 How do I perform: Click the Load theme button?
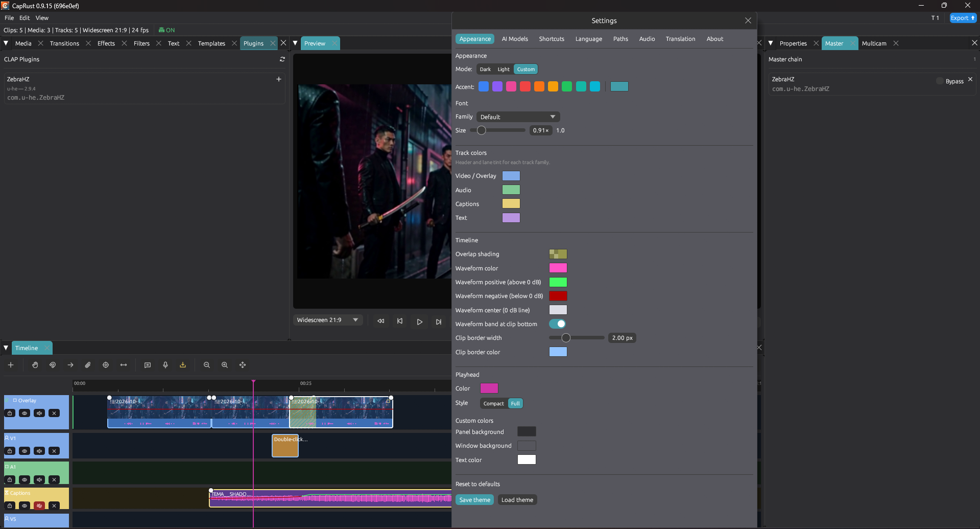pyautogui.click(x=517, y=500)
